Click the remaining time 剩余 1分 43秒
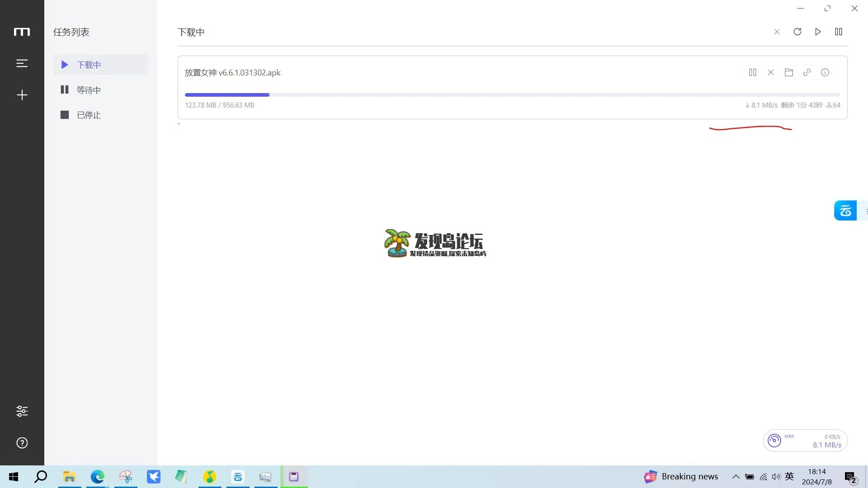The image size is (868, 488). click(802, 105)
